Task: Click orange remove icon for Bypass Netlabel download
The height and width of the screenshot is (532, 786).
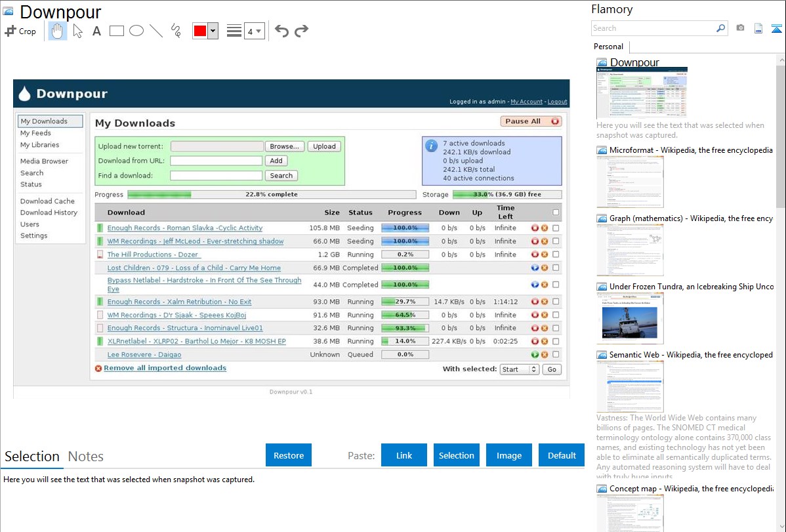Action: coord(545,284)
